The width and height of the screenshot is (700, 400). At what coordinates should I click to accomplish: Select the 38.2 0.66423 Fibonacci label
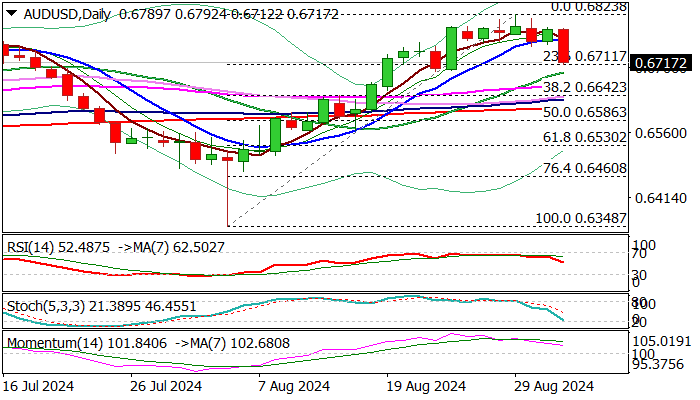tap(585, 87)
